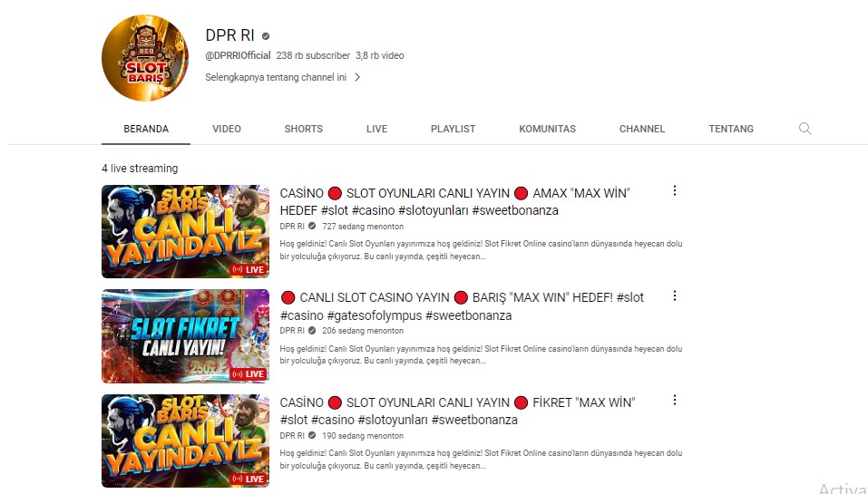The image size is (868, 494).
Task: Click the DPR RI channel title
Action: point(229,35)
